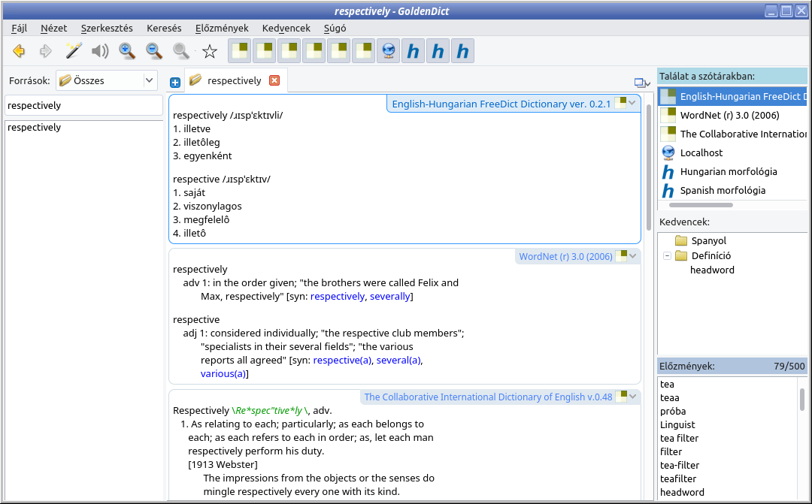812x504 pixels.
Task: Add word to favorites with star icon
Action: pyautogui.click(x=210, y=51)
